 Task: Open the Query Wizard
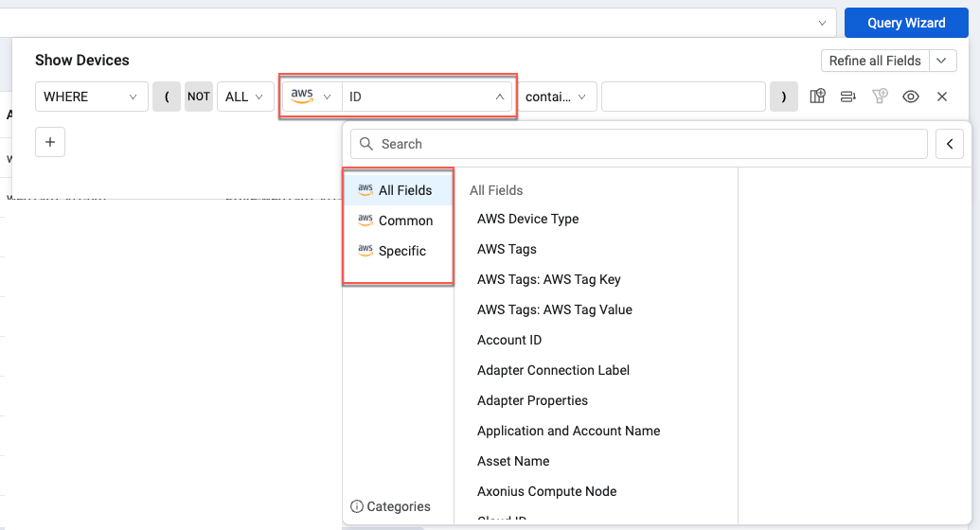906,23
